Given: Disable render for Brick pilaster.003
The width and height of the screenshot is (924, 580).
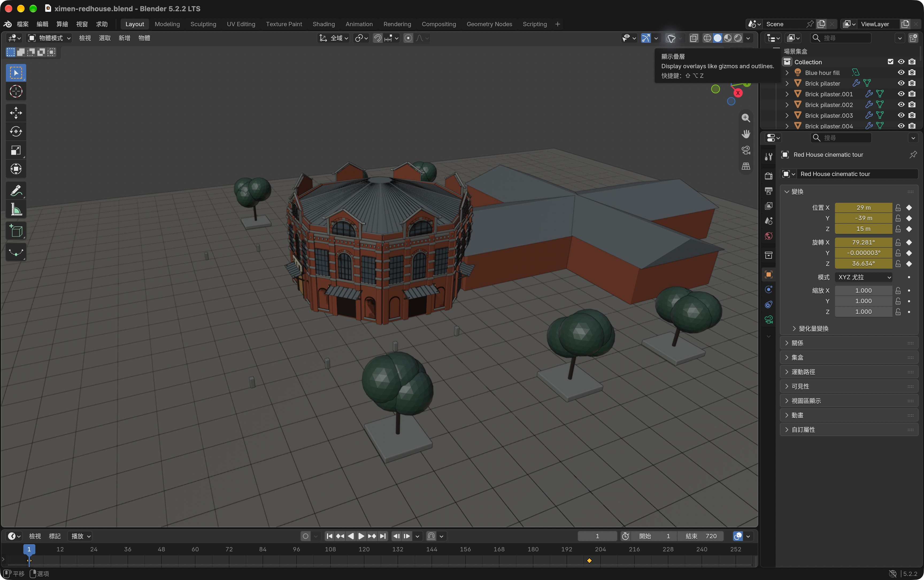Looking at the screenshot, I should 912,116.
